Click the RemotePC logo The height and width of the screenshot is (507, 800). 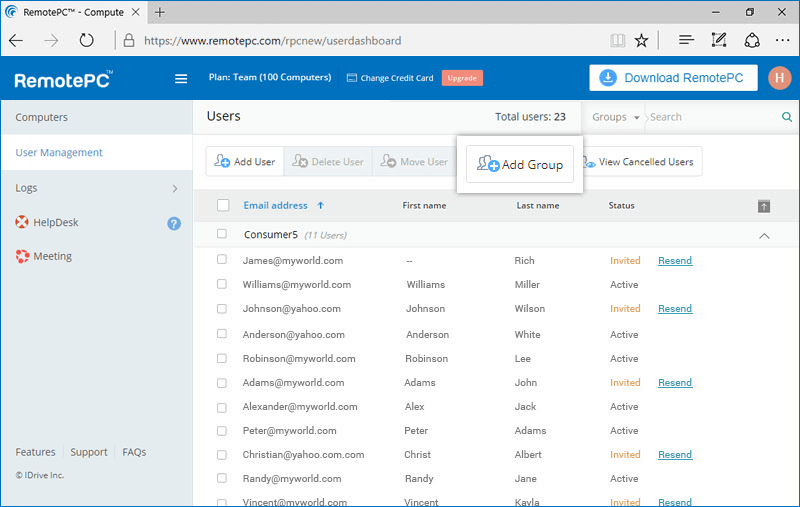63,80
